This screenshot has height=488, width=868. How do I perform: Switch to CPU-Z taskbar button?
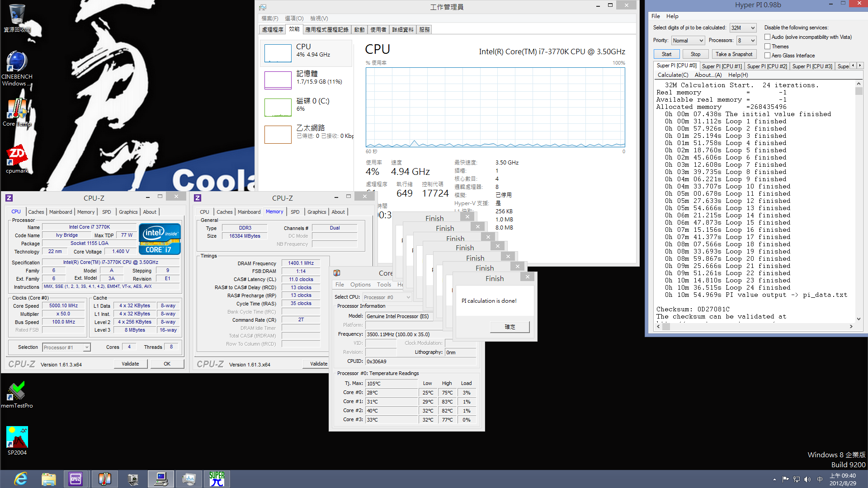pyautogui.click(x=75, y=479)
